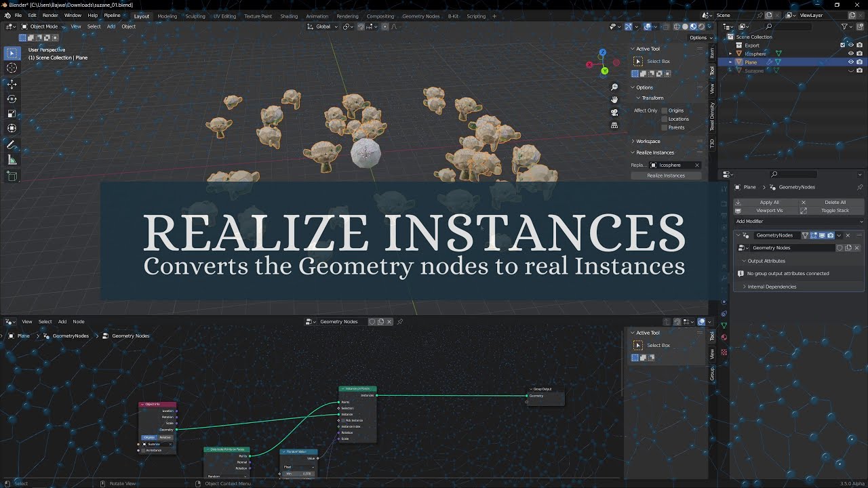This screenshot has height=488, width=868.
Task: Select the Measure tool
Action: point(12,159)
